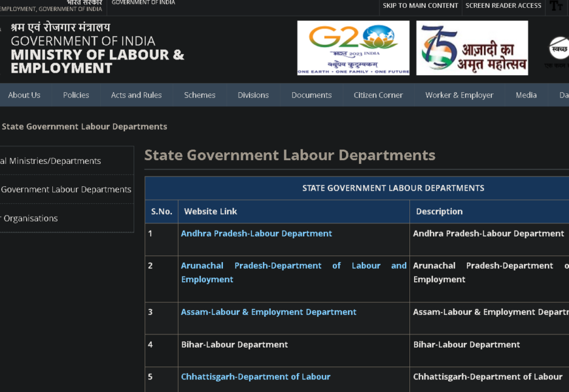Click Government of India top bar link
This screenshot has height=392, width=569.
[x=143, y=3]
